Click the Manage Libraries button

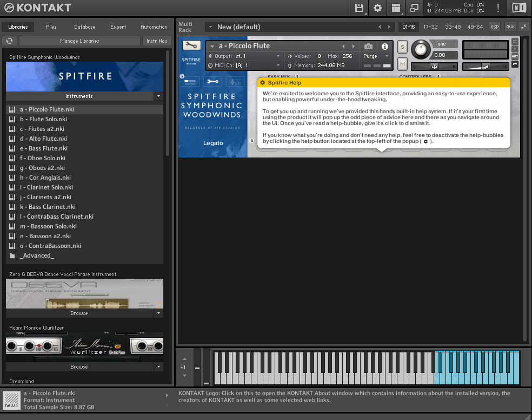tap(79, 41)
